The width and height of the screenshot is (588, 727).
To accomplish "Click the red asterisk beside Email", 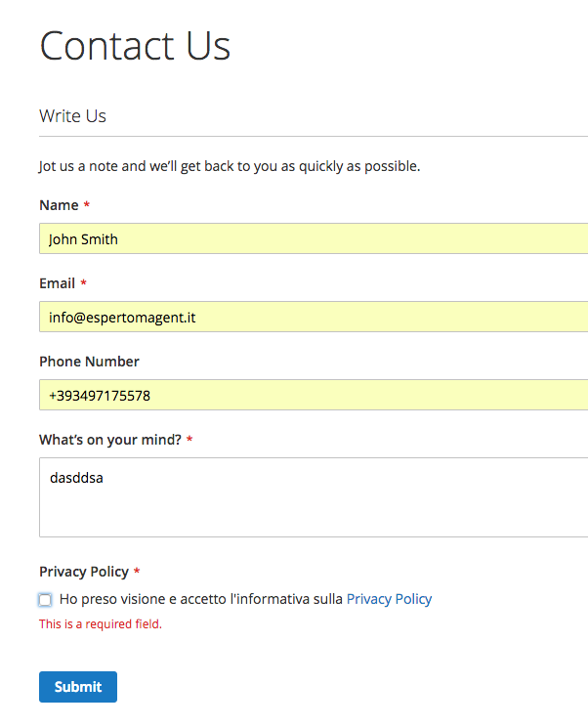I will pyautogui.click(x=83, y=282).
